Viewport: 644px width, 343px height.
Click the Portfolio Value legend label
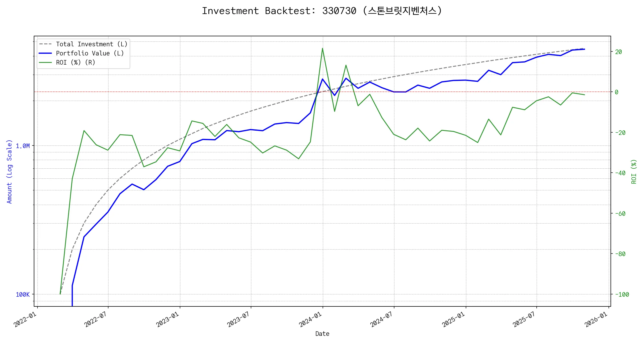[x=90, y=53]
